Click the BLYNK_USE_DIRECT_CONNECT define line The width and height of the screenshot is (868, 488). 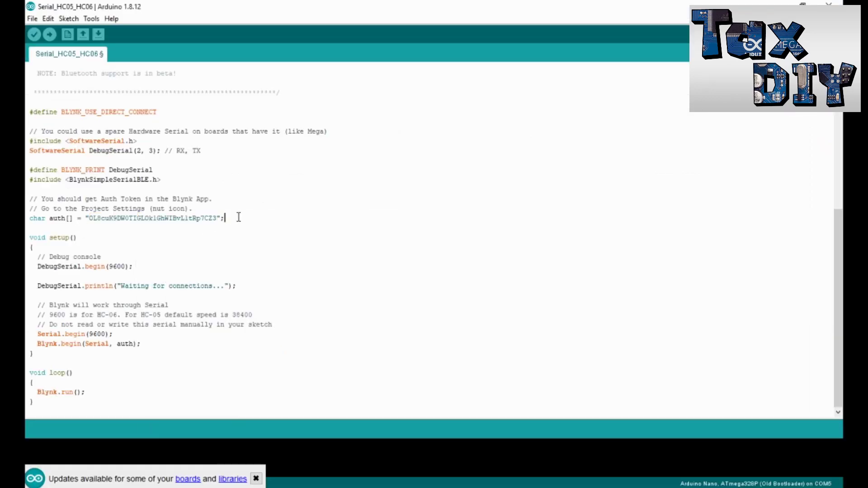[x=93, y=112]
